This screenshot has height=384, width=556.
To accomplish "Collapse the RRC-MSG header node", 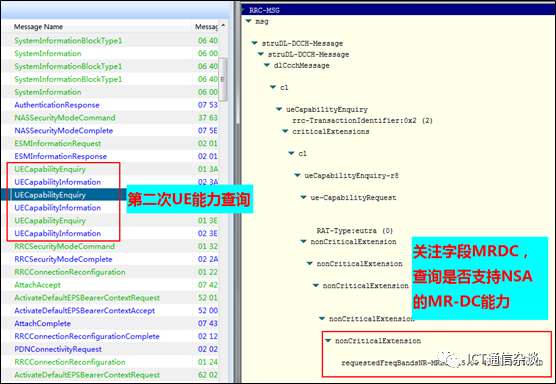I will coord(243,10).
